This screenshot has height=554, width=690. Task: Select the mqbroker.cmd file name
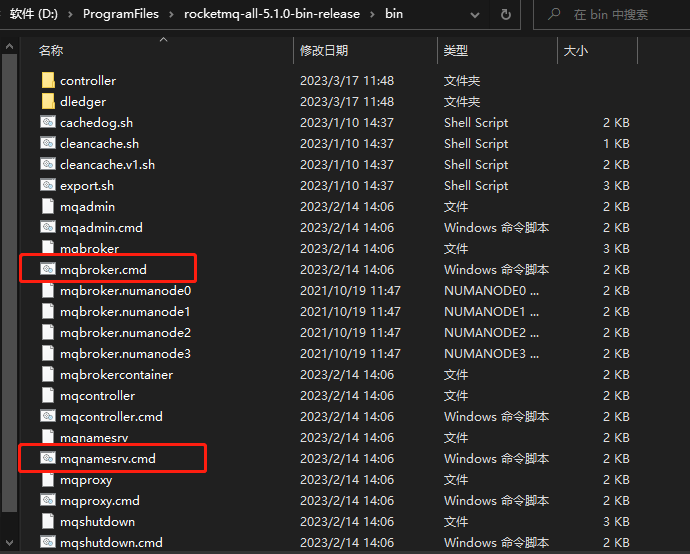103,269
